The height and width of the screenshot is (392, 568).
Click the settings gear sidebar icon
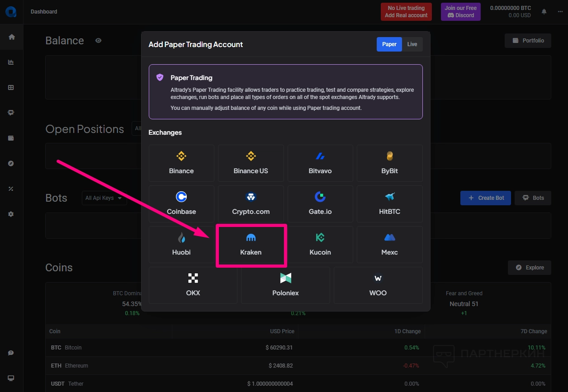click(11, 214)
